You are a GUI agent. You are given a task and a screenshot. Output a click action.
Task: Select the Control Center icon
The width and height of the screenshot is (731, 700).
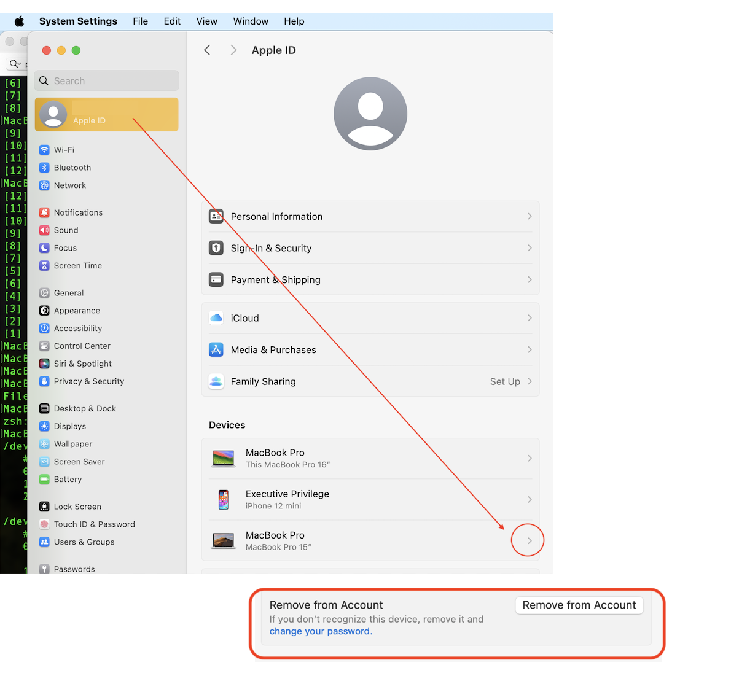[x=44, y=346]
